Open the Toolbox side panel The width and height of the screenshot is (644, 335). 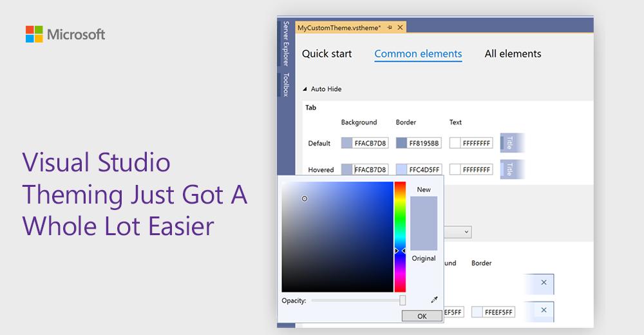(286, 84)
